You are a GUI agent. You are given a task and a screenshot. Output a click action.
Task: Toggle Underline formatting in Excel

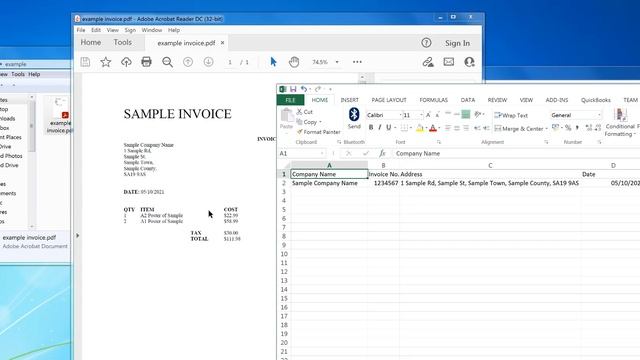click(389, 128)
